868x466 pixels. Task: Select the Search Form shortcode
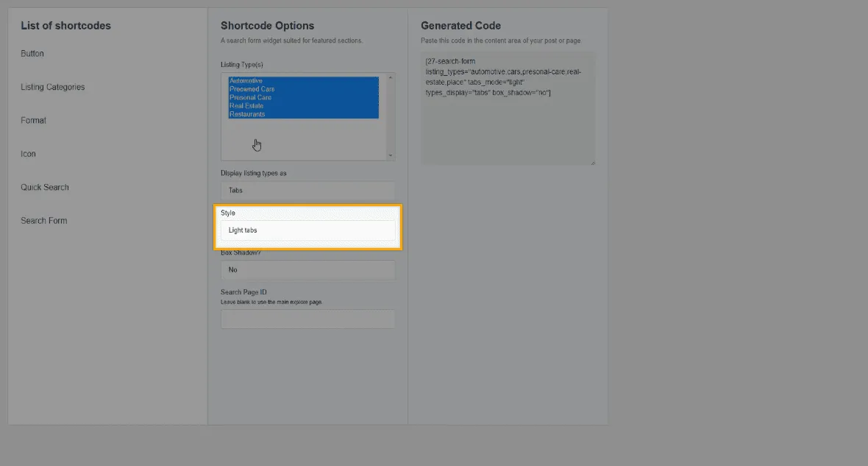[43, 220]
